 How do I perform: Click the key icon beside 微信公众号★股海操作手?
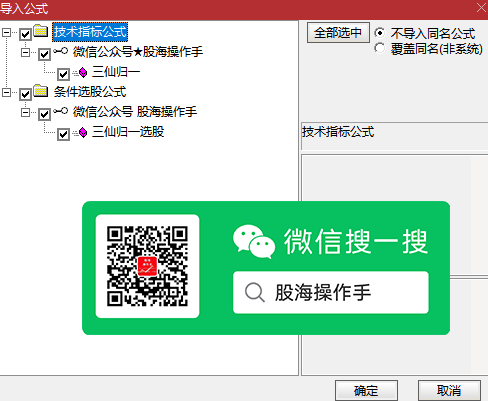(61, 51)
